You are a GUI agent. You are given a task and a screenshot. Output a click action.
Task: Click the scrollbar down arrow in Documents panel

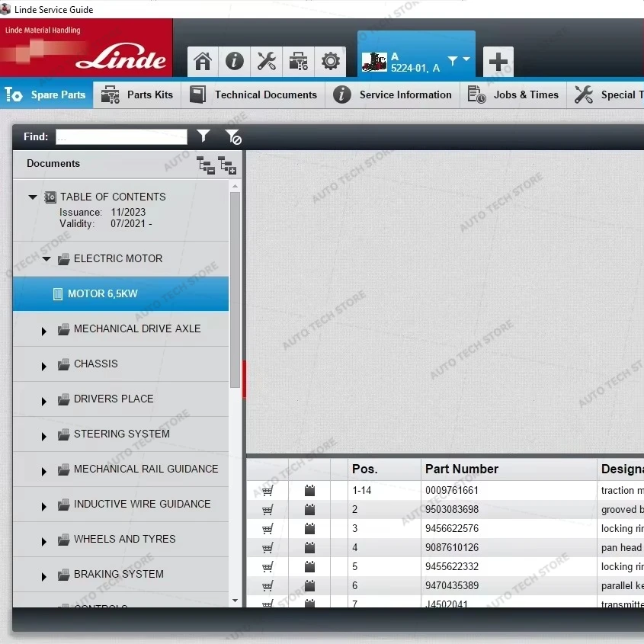(235, 601)
